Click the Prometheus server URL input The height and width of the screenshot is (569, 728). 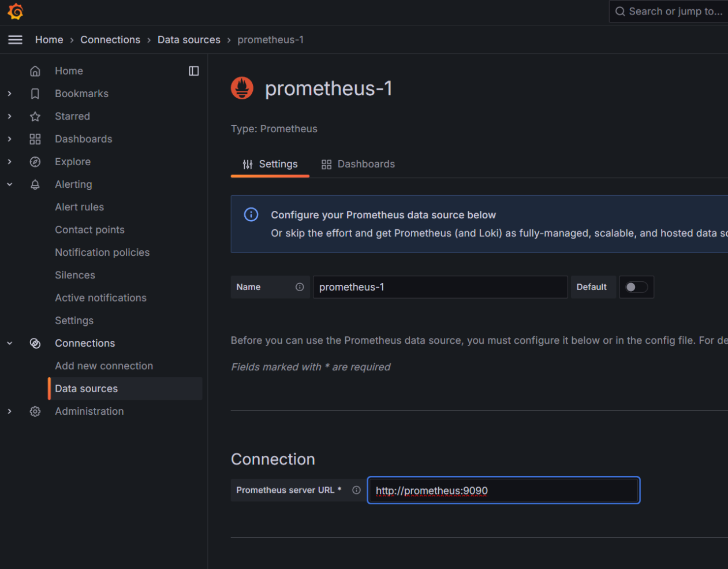(503, 490)
